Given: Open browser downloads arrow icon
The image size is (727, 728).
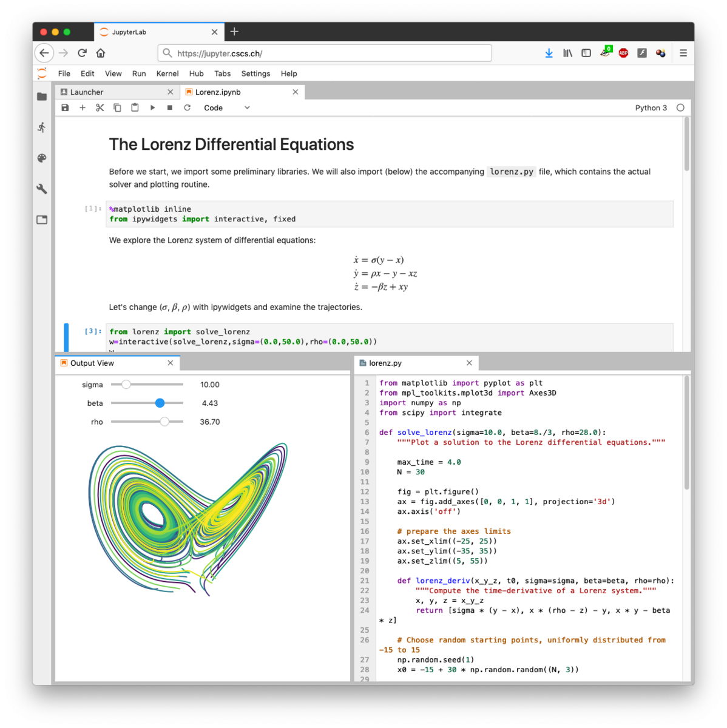Looking at the screenshot, I should coord(549,53).
